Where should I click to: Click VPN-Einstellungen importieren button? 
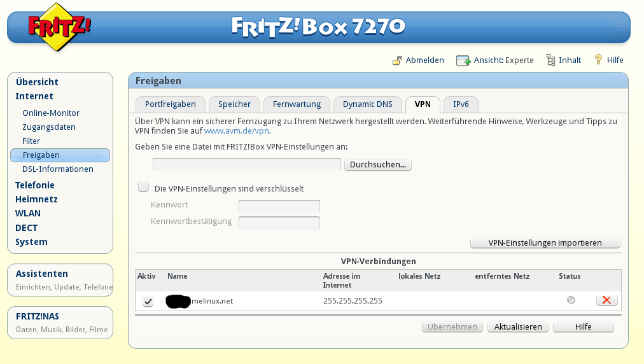(x=545, y=243)
